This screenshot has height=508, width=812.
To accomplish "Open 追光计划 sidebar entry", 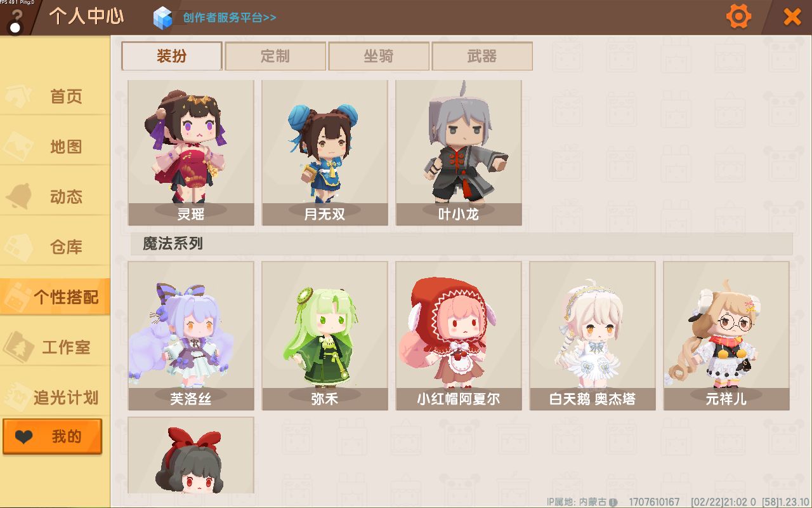I will point(55,398).
